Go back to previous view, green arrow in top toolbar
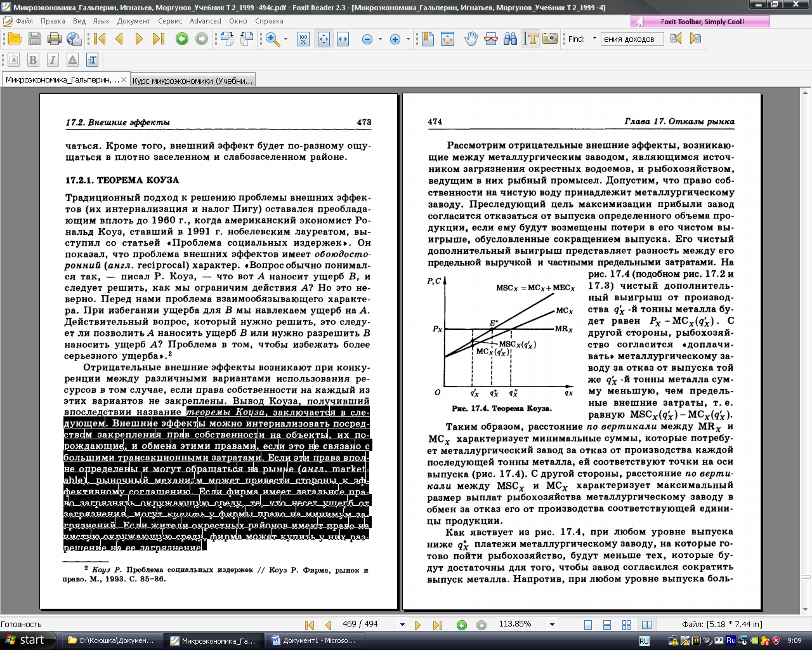This screenshot has width=812, height=650. point(181,39)
